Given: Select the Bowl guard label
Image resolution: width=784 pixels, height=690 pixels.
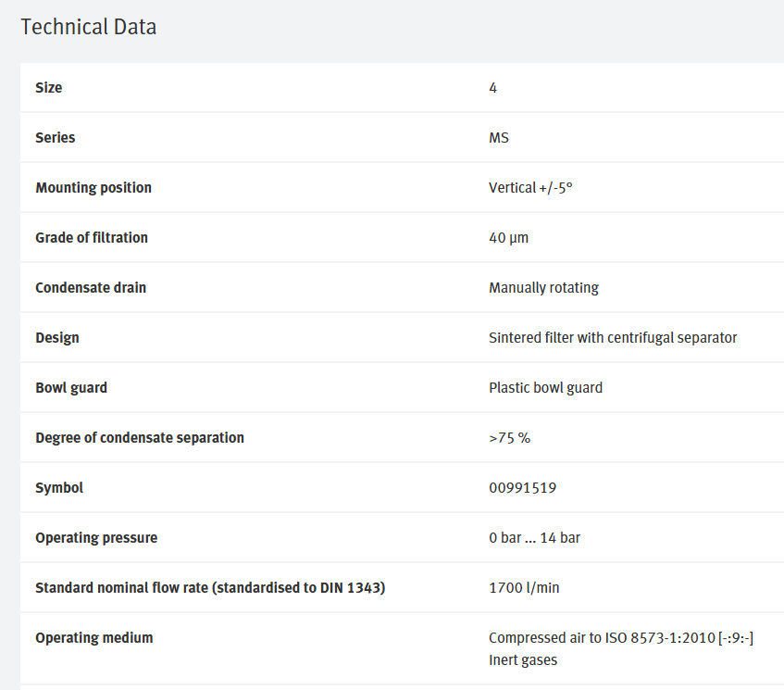Looking at the screenshot, I should pyautogui.click(x=71, y=388).
